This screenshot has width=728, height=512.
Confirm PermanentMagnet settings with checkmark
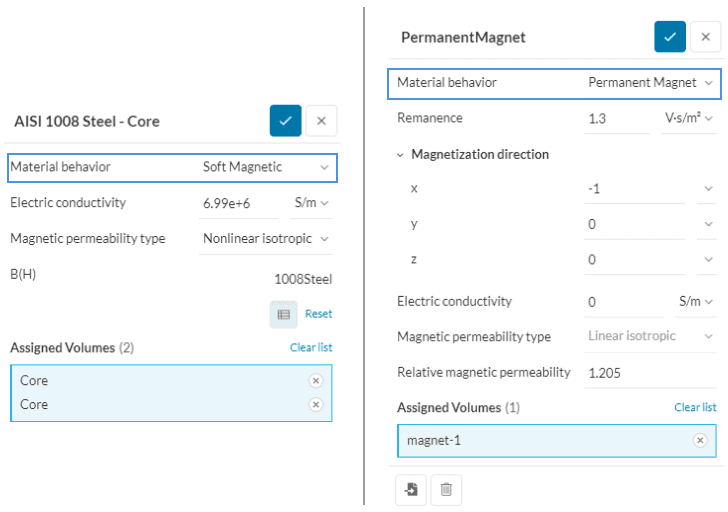(x=670, y=37)
